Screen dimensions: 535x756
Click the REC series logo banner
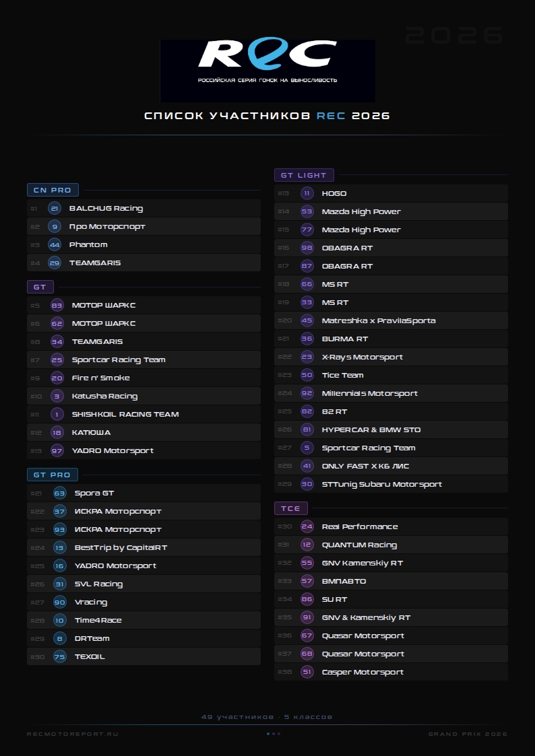(x=267, y=71)
